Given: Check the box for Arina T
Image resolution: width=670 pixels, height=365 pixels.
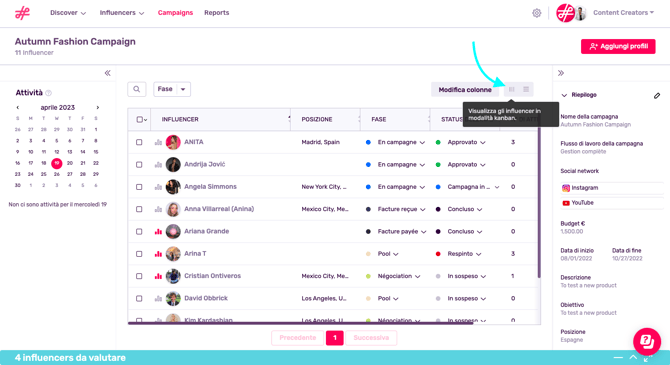Looking at the screenshot, I should (139, 254).
